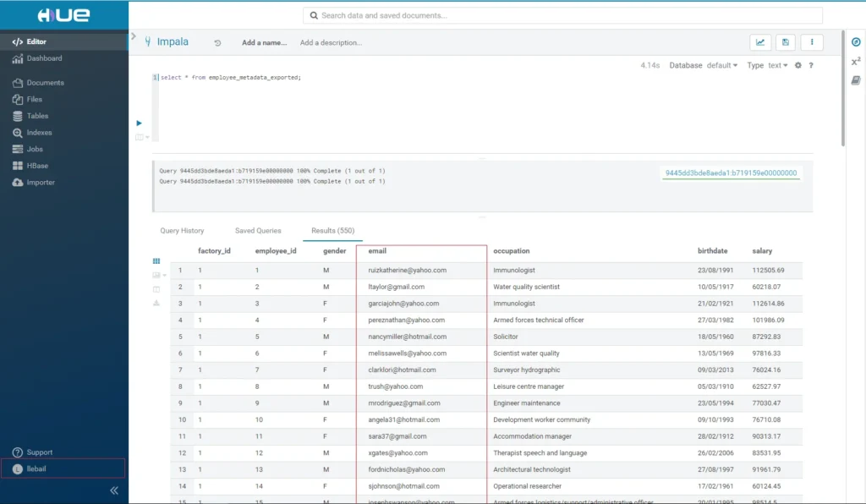The height and width of the screenshot is (504, 866).
Task: Click birthdate 09/03/2013 cell
Action: click(x=715, y=370)
